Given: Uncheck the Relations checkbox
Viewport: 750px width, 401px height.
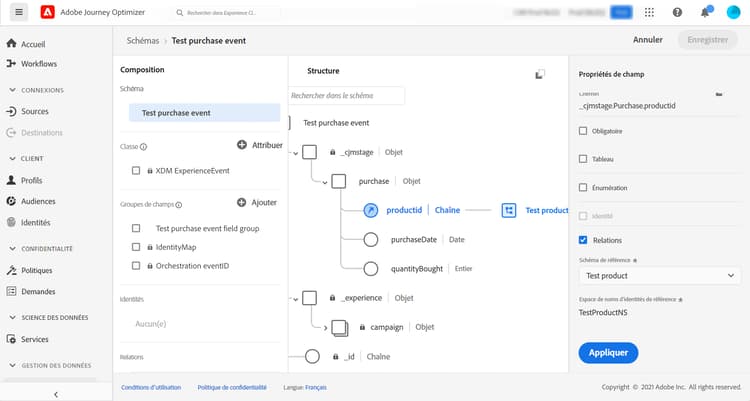Looking at the screenshot, I should pos(584,240).
